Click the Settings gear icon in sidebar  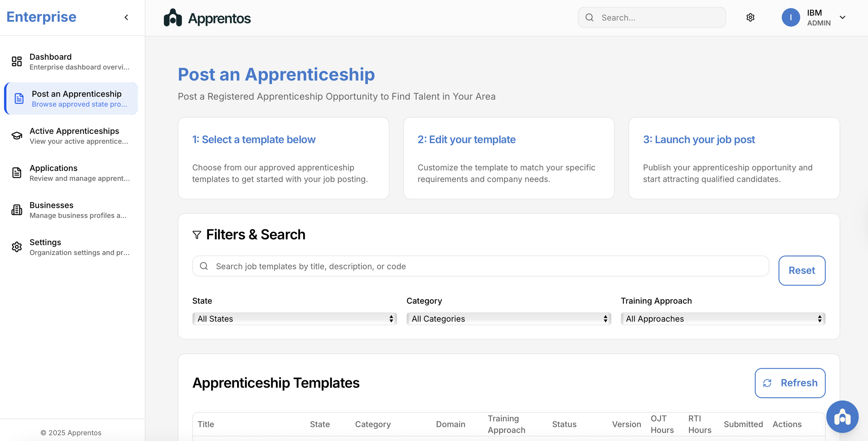[x=17, y=247]
